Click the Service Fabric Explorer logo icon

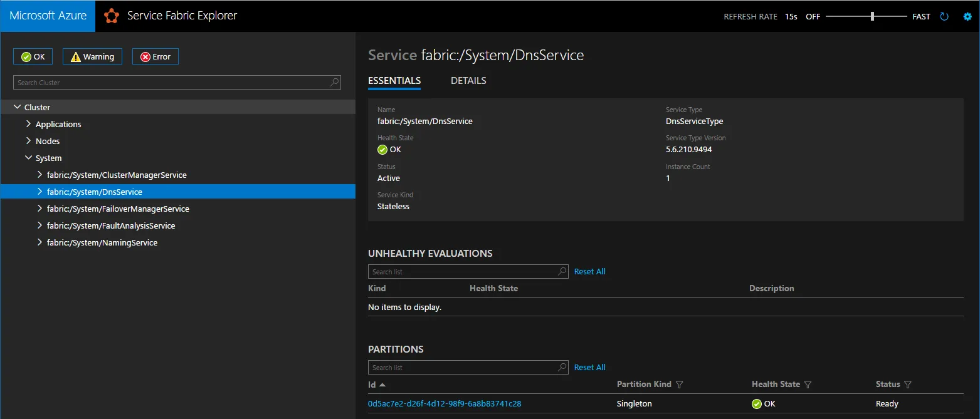pyautogui.click(x=112, y=16)
